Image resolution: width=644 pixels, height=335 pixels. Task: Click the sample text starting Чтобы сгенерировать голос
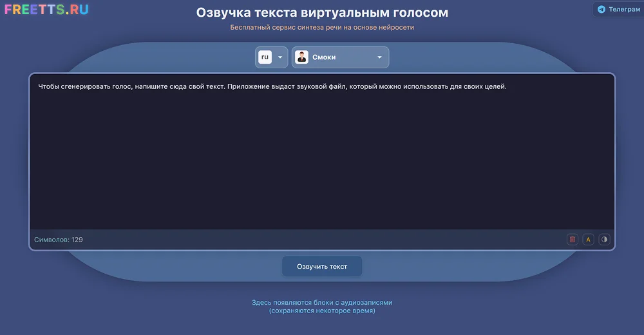(272, 86)
